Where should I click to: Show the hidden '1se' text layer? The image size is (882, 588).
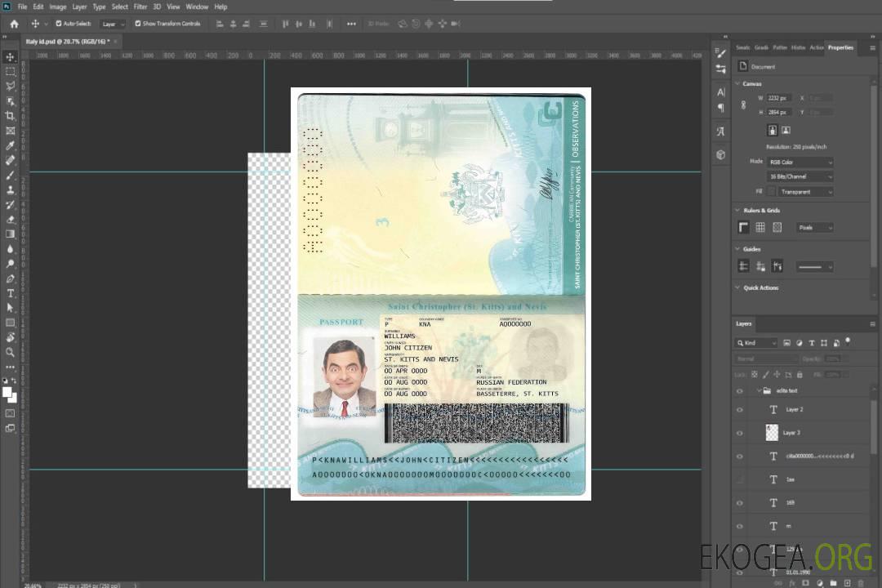click(x=740, y=480)
